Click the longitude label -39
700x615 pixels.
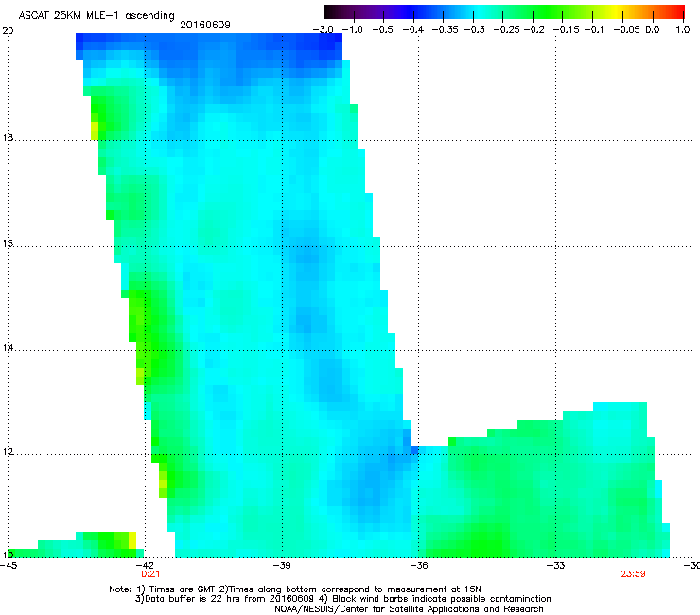(x=282, y=566)
